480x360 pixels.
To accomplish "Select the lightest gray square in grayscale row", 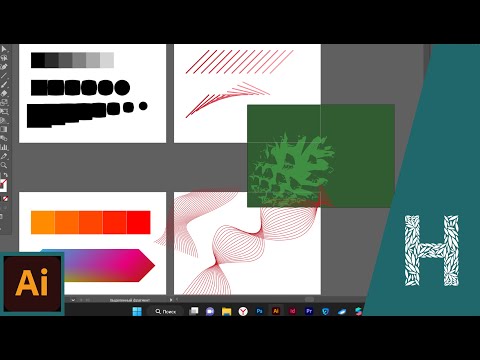I will [x=107, y=60].
